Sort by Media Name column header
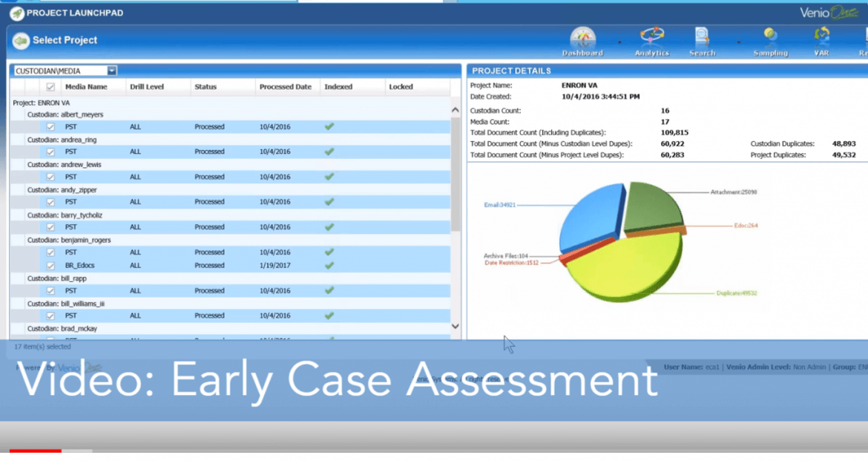 pos(86,87)
